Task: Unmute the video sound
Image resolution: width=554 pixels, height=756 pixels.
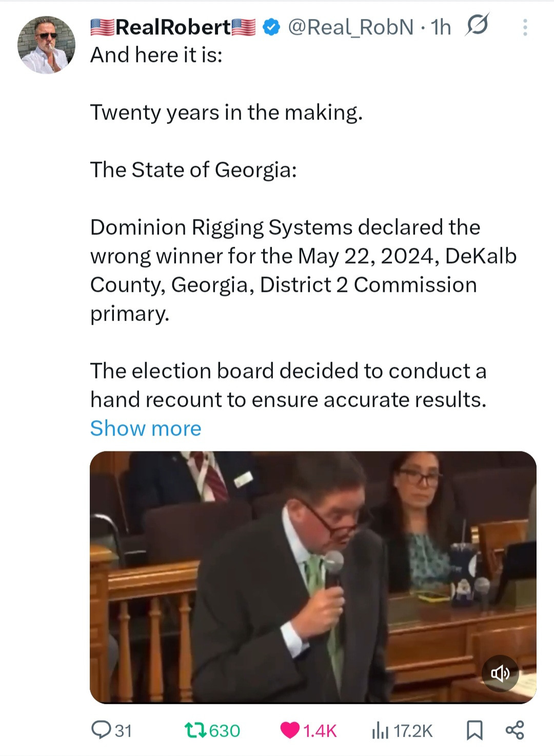Action: (500, 673)
